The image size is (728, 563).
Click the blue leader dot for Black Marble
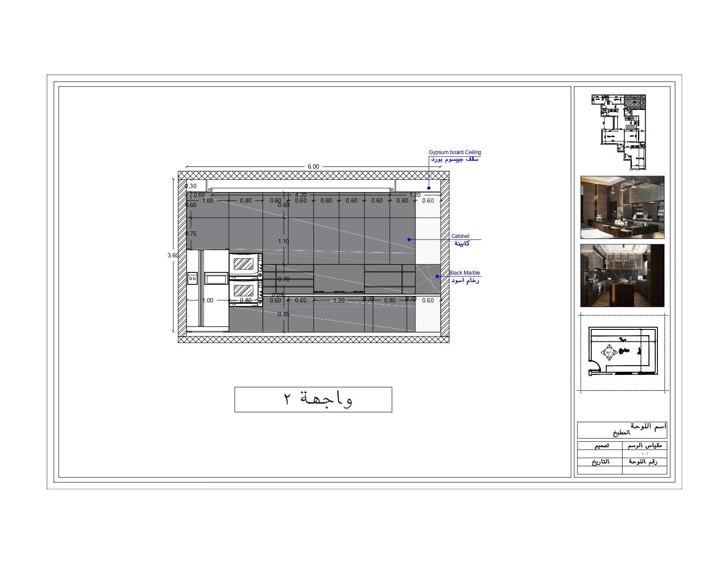click(438, 277)
